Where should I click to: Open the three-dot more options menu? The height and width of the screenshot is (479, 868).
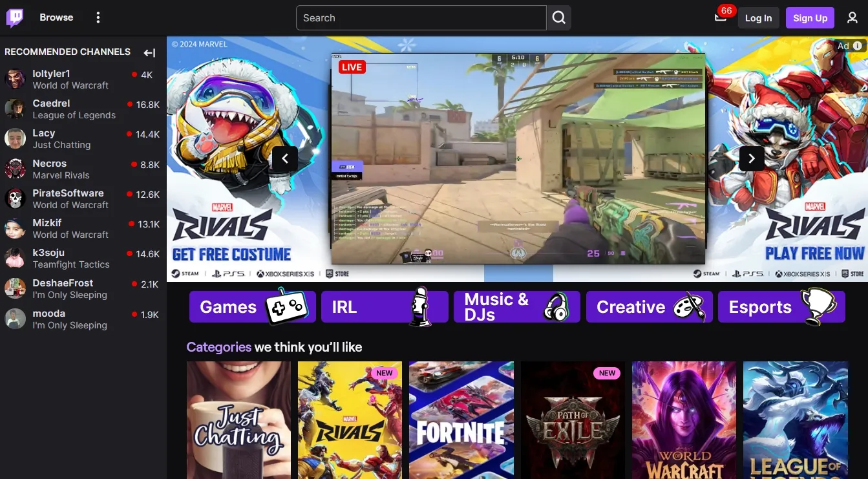pos(98,18)
